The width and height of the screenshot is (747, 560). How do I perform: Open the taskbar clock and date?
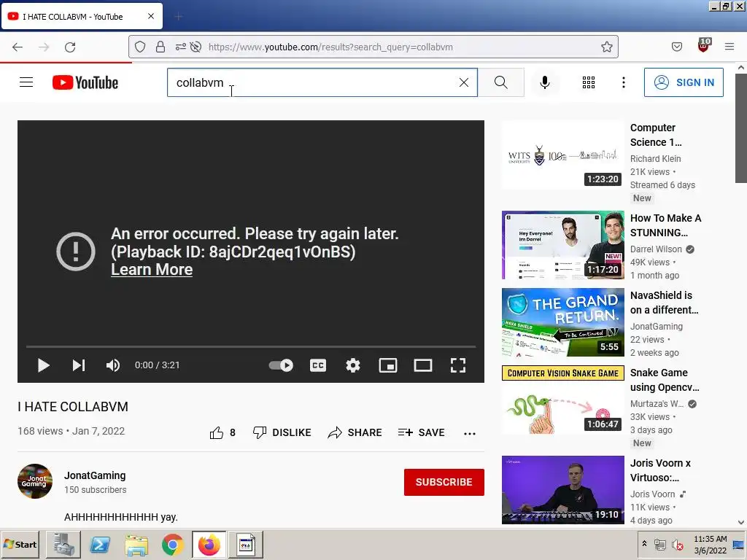click(710, 544)
